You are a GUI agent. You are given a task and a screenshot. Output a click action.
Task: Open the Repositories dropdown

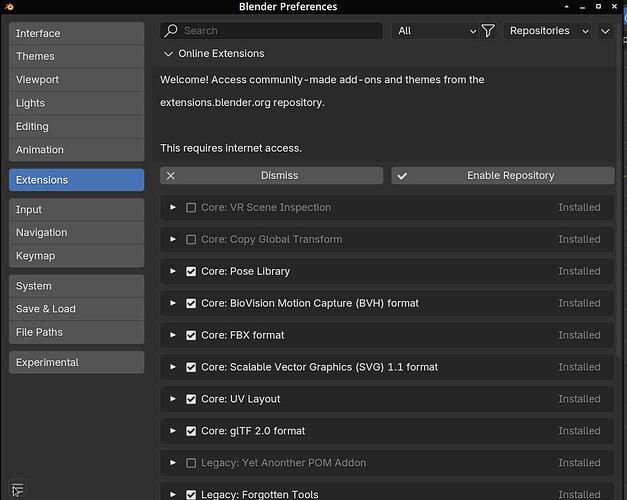(549, 31)
